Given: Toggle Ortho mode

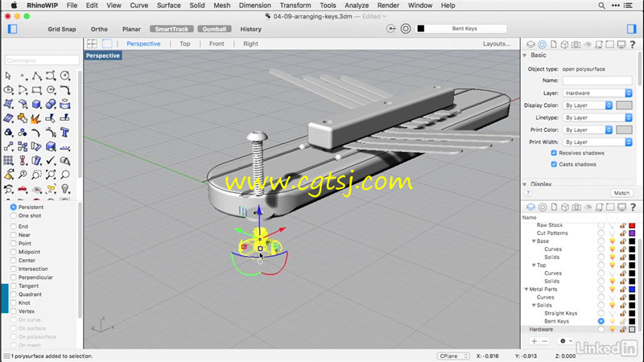Looking at the screenshot, I should click(99, 29).
